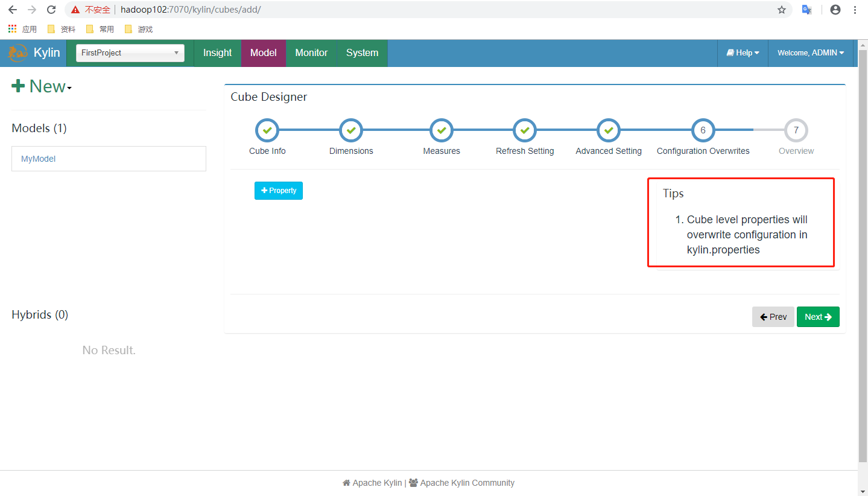868x496 pixels.
Task: Open the Apache Kylin footer link
Action: tap(372, 483)
